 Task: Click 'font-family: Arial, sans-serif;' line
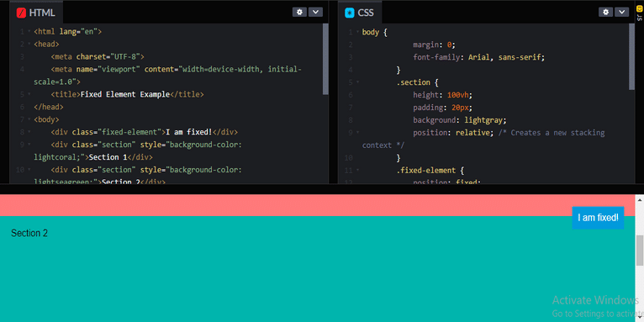pyautogui.click(x=478, y=57)
